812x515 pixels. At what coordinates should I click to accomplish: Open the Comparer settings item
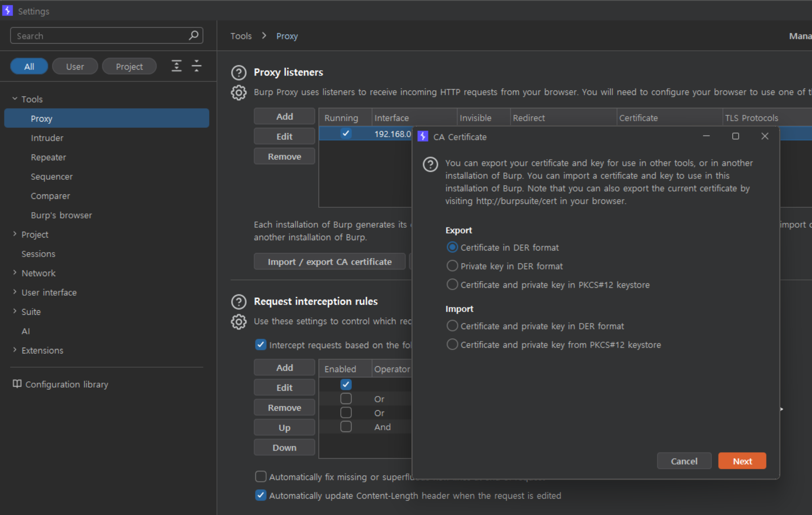pos(50,196)
